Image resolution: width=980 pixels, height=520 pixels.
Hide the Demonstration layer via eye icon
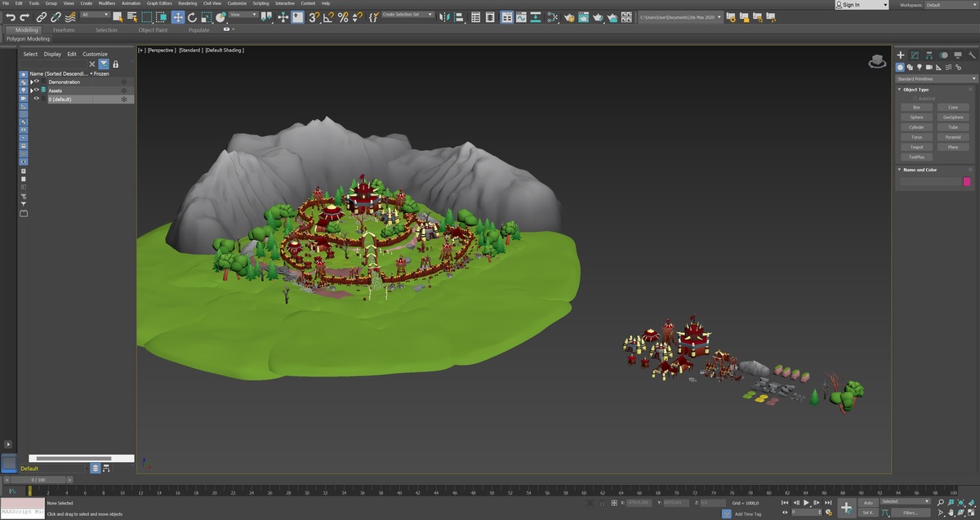click(x=37, y=82)
